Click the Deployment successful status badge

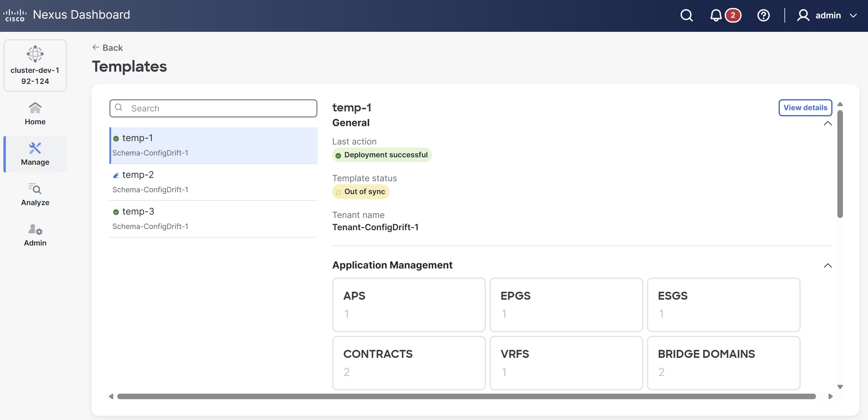[382, 155]
